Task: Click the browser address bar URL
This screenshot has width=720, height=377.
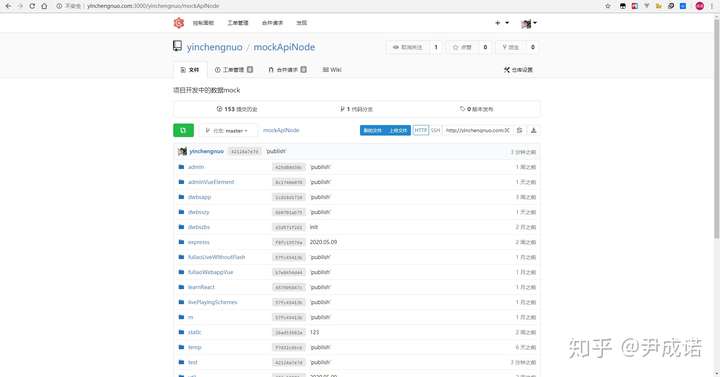Action: (153, 6)
